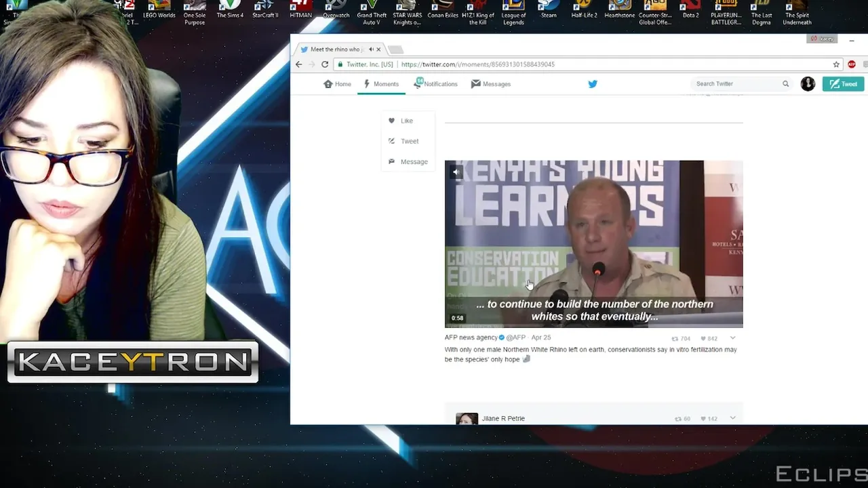Open the profile avatar menu

coord(808,84)
